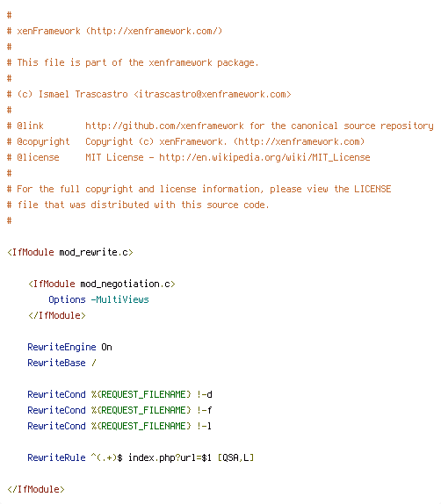Click the IfModule mod_negotiation.c opening tag
This screenshot has width=441, height=504.
click(x=102, y=284)
